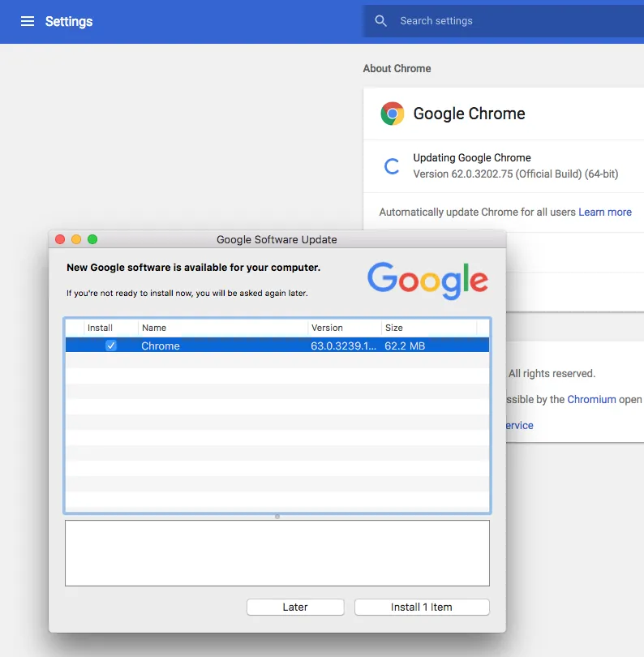Click the All rights reserved text
Image resolution: width=644 pixels, height=657 pixels.
tap(552, 373)
